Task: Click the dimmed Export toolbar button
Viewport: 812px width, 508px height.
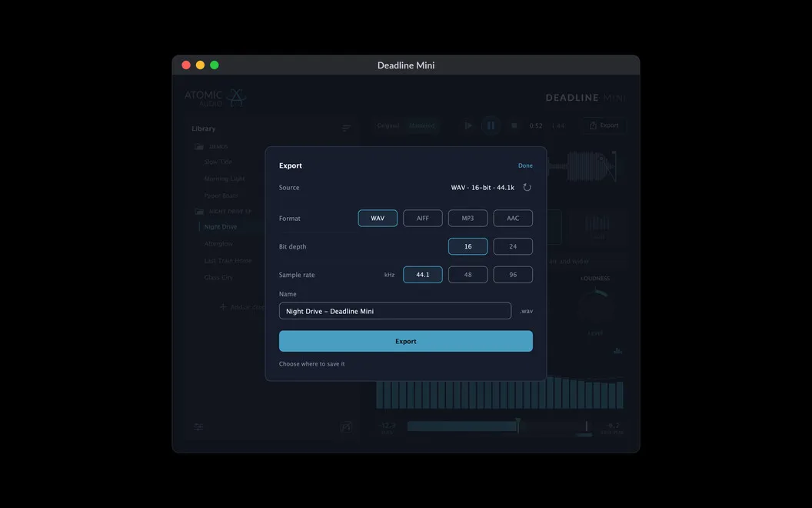Action: tap(604, 125)
